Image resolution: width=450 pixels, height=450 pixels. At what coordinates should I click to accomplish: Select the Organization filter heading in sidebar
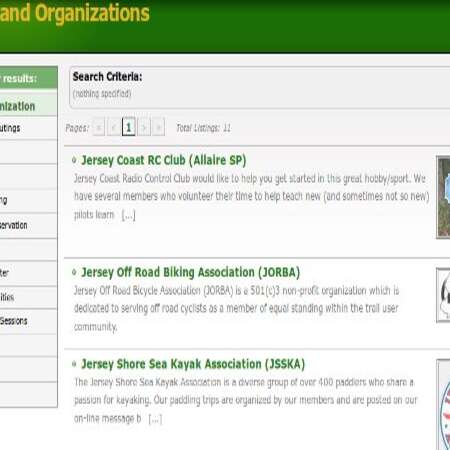(28, 106)
